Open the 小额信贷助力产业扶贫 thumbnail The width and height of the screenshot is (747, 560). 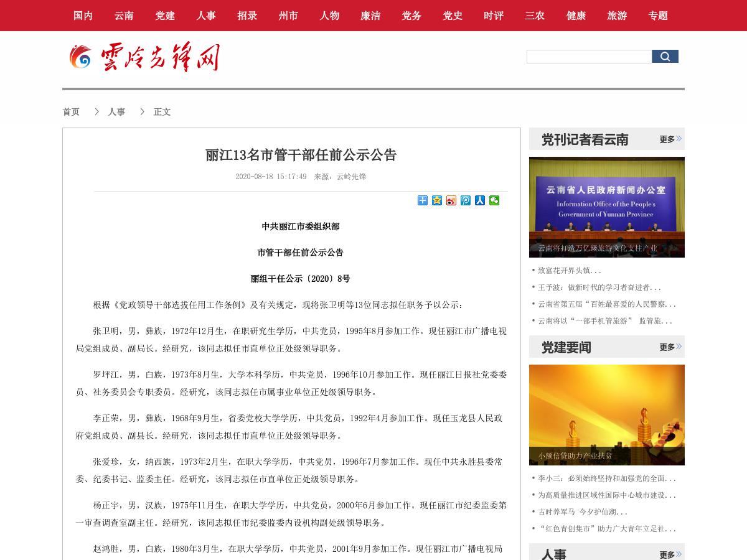click(606, 414)
